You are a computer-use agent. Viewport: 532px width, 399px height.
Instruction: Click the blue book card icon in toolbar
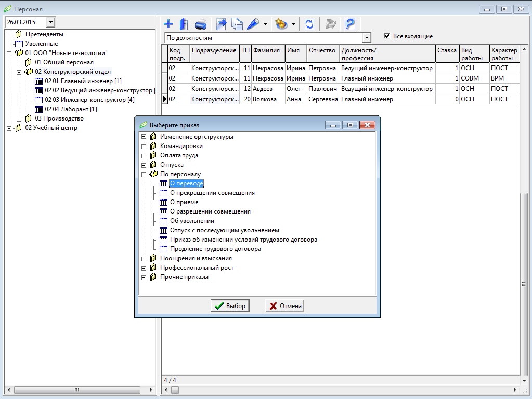pos(184,24)
